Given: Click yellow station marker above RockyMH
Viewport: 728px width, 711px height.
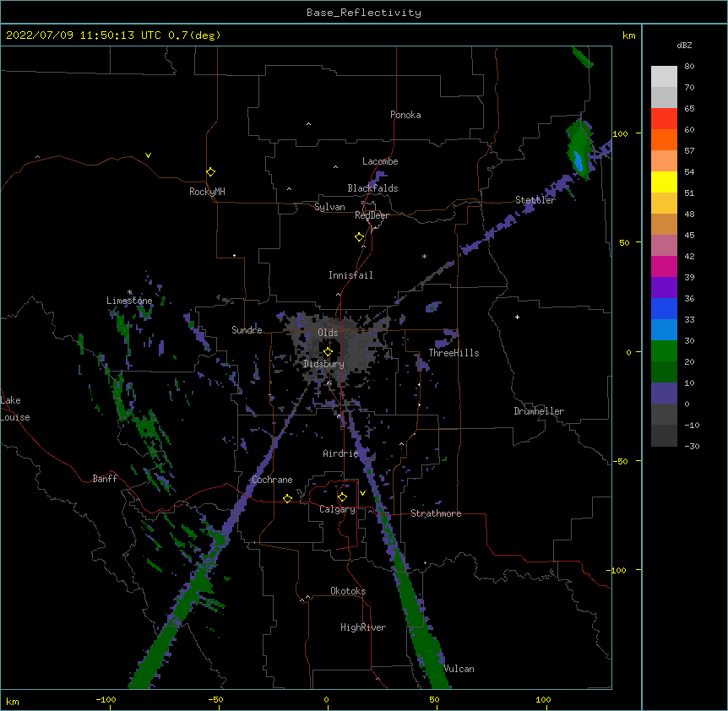Looking at the screenshot, I should (x=210, y=172).
